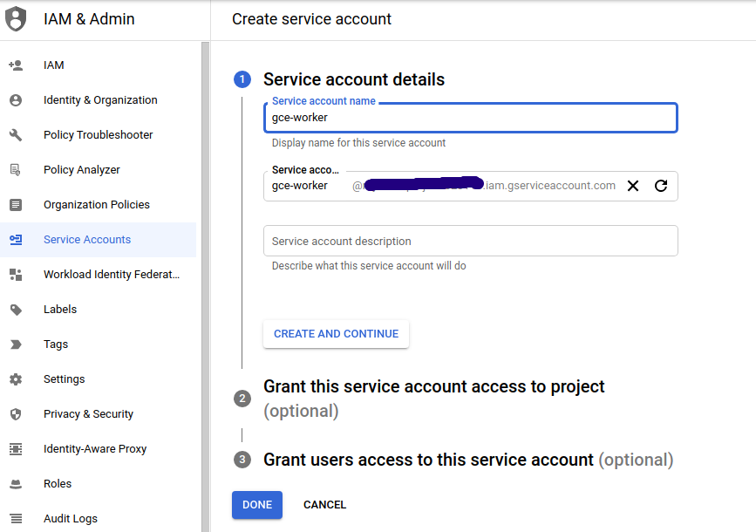Image resolution: width=756 pixels, height=532 pixels.
Task: Click the CANCEL button
Action: point(324,505)
